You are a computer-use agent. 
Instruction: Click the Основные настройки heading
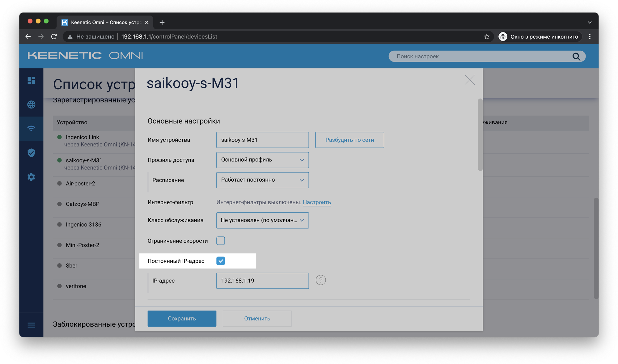(184, 121)
